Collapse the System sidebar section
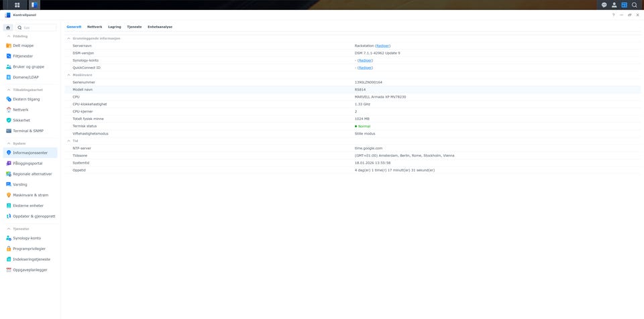The height and width of the screenshot is (319, 644). 9,143
